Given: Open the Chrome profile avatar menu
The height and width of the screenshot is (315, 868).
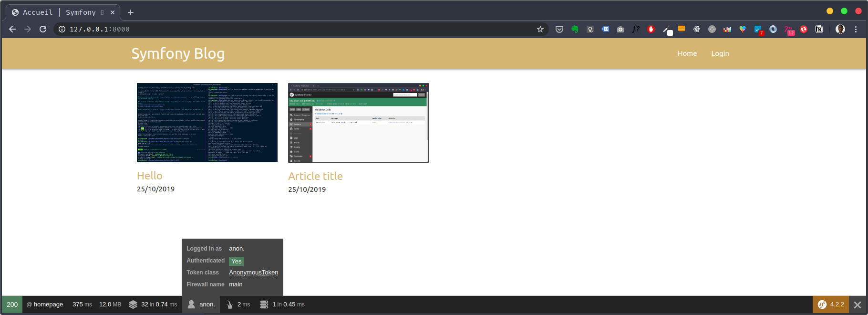Looking at the screenshot, I should click(x=840, y=29).
